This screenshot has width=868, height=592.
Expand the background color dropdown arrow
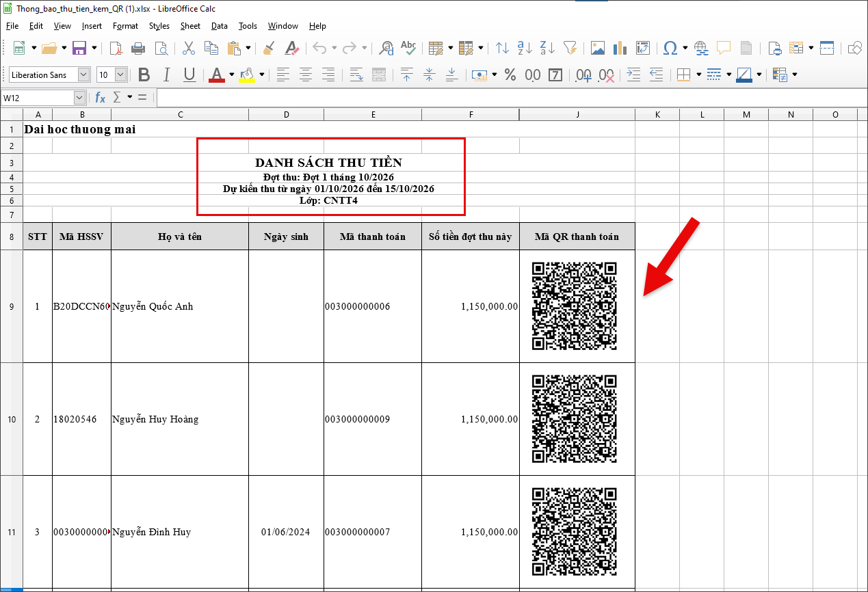[261, 75]
